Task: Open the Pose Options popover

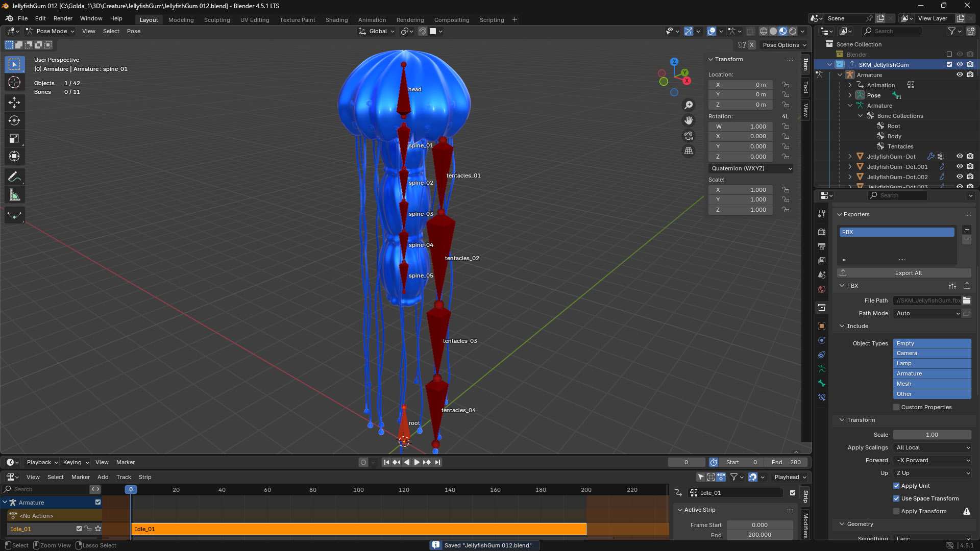Action: [x=784, y=45]
